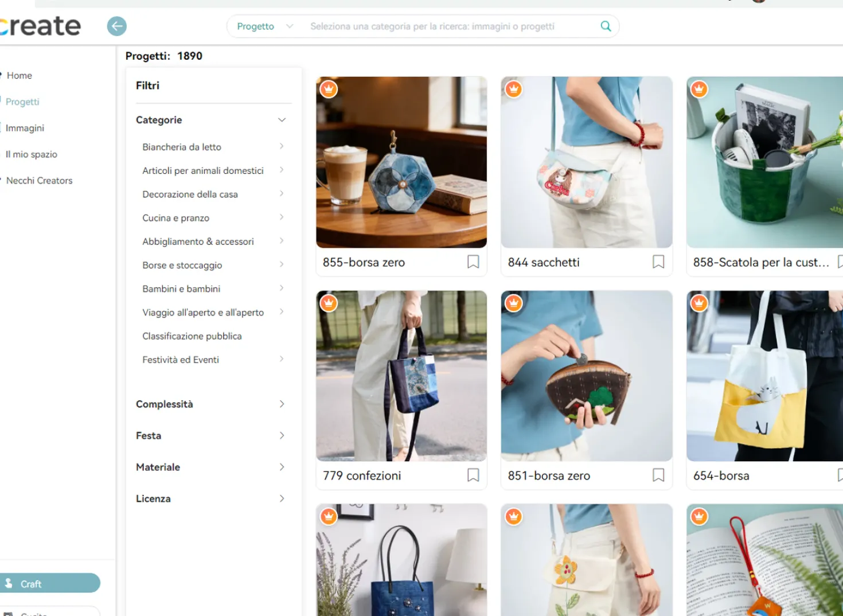Bookmark the 855-borsa zero project
The width and height of the screenshot is (843, 616).
point(473,262)
